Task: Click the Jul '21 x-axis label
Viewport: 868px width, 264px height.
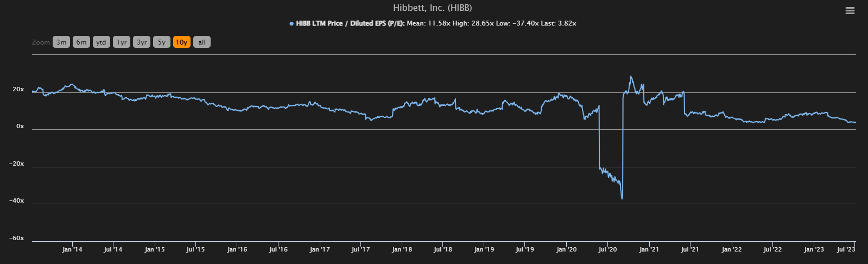Action: tap(690, 249)
